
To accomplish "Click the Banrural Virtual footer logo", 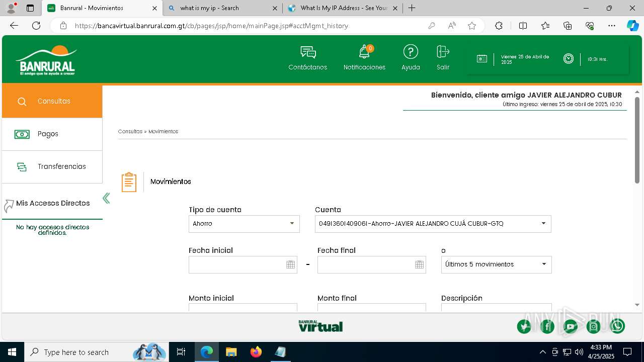I will coord(320,326).
